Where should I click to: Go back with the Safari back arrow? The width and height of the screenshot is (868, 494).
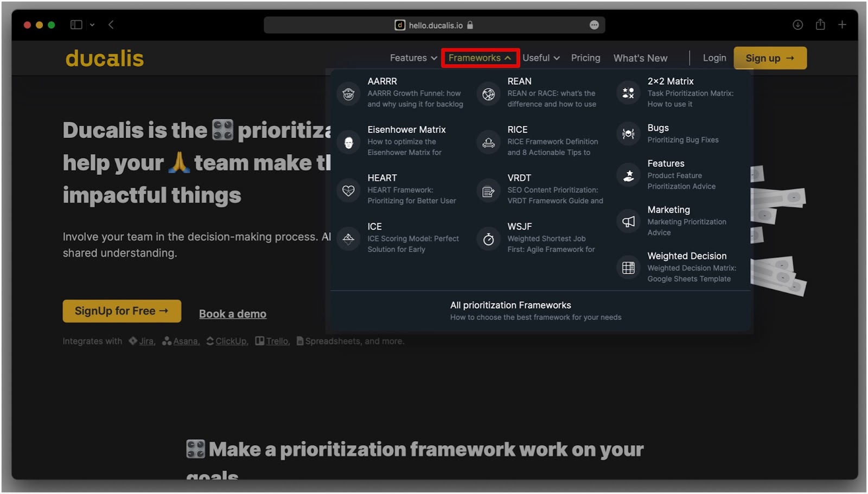click(x=111, y=24)
